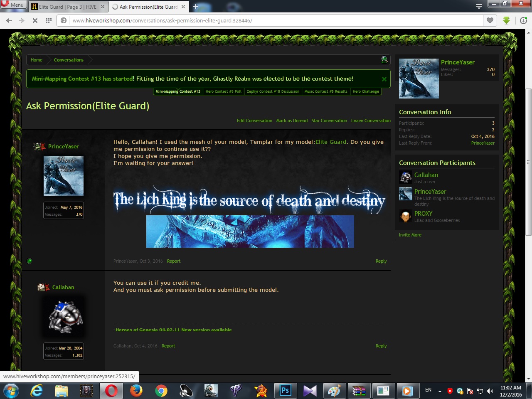Open the breadcrumb globe search icon
Viewport: 532px width, 399px height.
tap(384, 59)
